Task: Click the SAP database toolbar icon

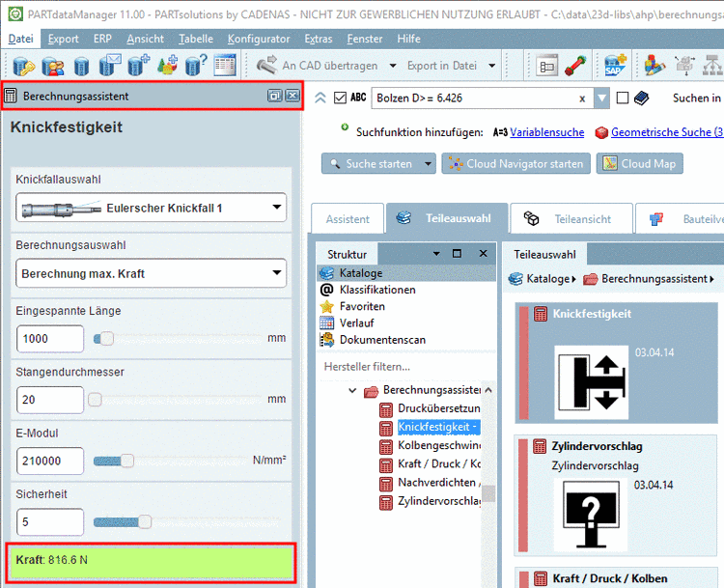Action: click(x=615, y=65)
